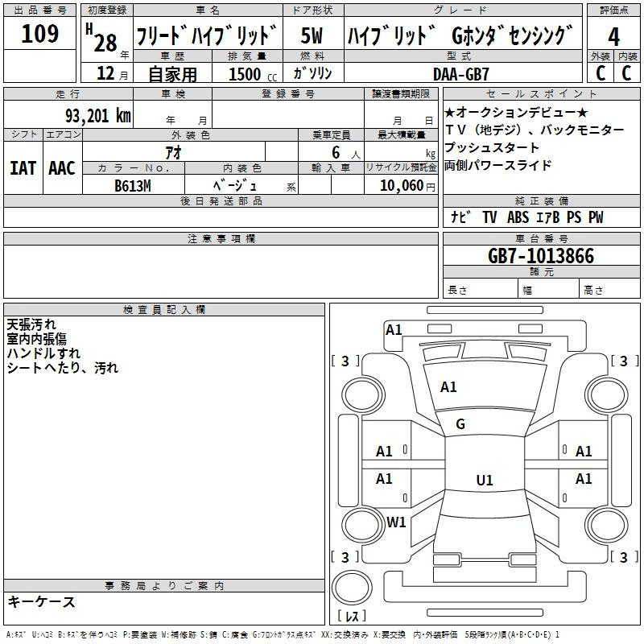This screenshot has width=644, height=644.
Task: Click A1 mark on front bumper
Action: coord(394,330)
